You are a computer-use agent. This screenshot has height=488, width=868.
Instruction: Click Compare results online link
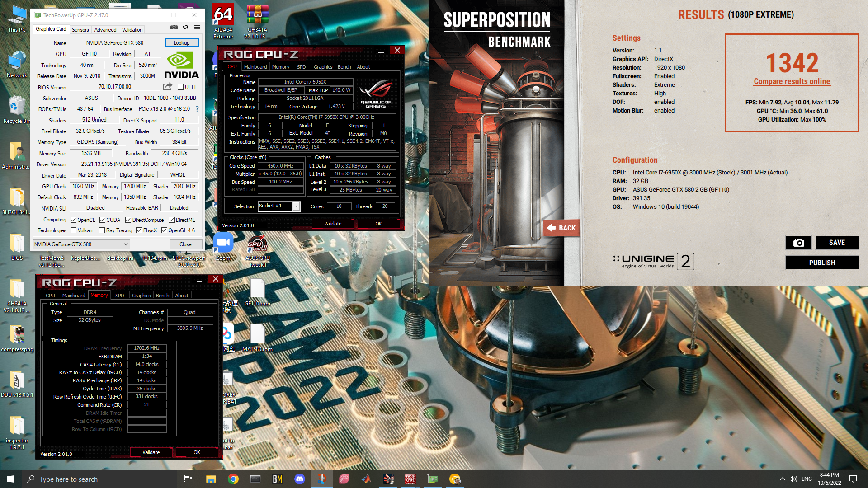792,82
